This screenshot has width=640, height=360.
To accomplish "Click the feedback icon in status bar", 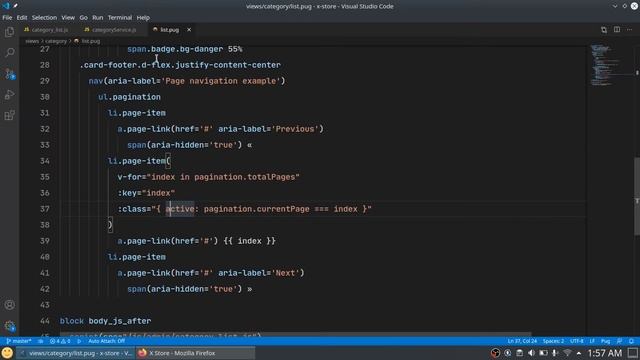I will pos(620,341).
